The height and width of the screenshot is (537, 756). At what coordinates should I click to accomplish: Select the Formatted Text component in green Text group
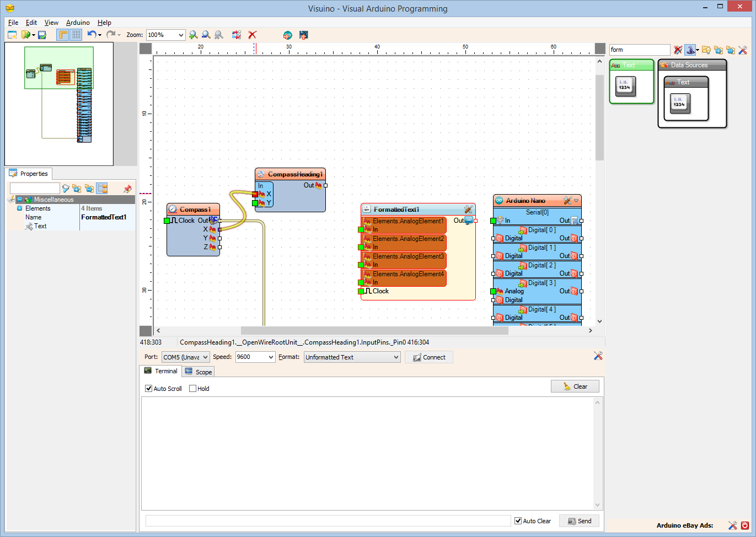click(x=625, y=87)
